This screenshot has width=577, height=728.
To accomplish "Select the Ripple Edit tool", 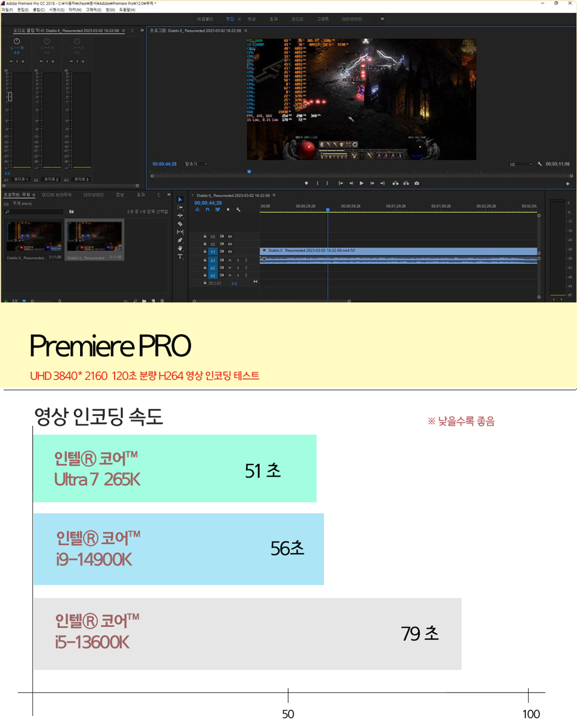I will click(x=180, y=215).
